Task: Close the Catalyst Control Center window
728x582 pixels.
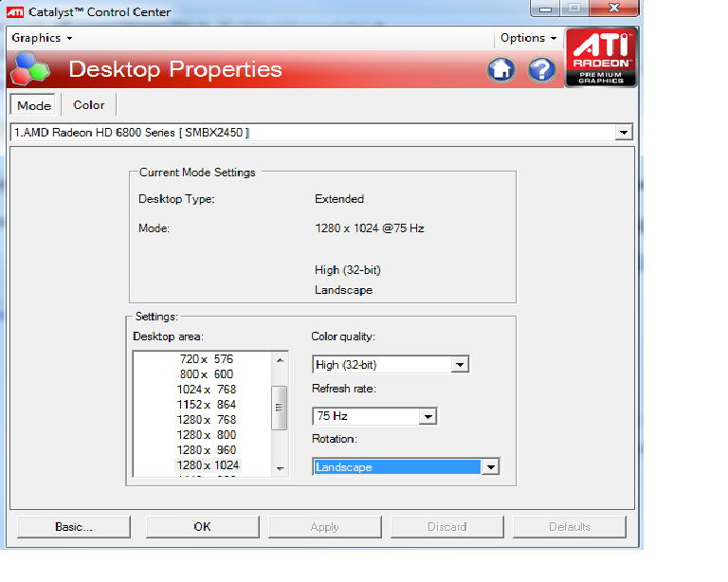Action: pyautogui.click(x=614, y=8)
